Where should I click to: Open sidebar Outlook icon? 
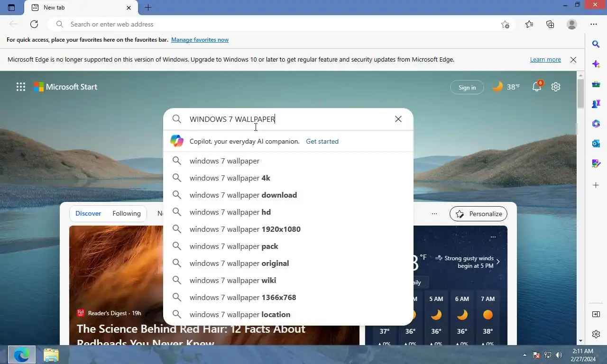click(596, 144)
